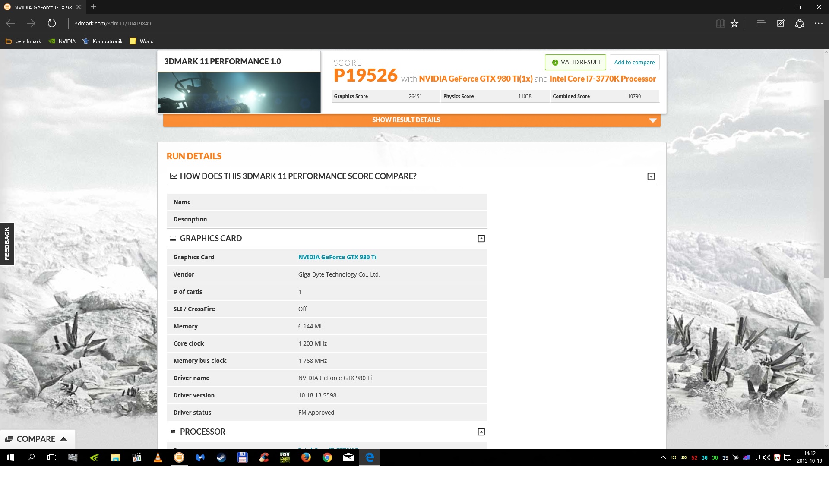Select the NVIDIA GeForce GTX 98 tab

pos(42,7)
